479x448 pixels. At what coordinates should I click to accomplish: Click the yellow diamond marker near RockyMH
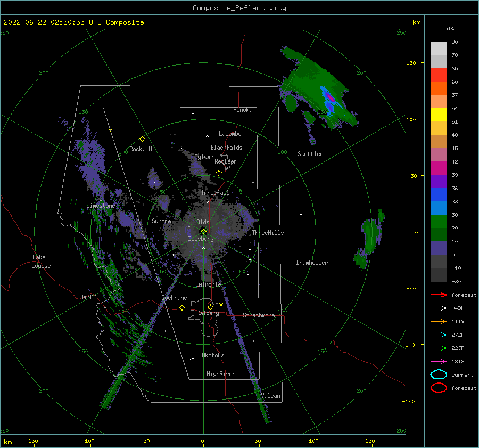pos(142,139)
